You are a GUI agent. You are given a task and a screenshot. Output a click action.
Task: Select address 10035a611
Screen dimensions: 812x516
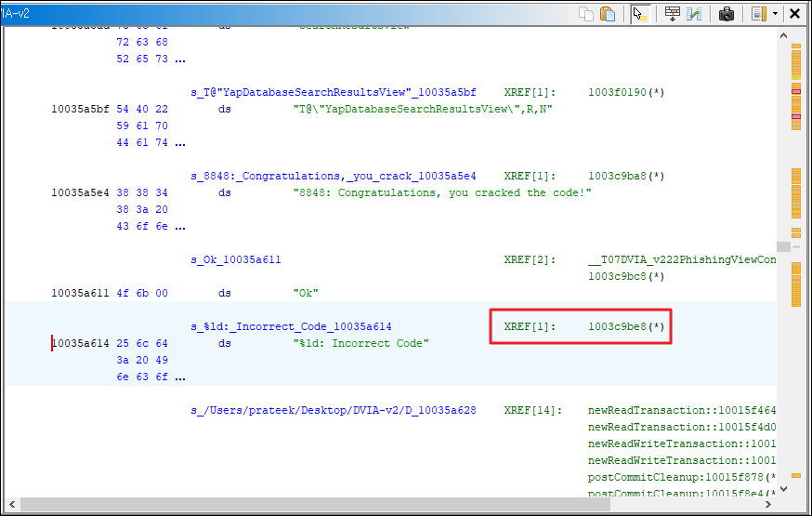coord(80,293)
